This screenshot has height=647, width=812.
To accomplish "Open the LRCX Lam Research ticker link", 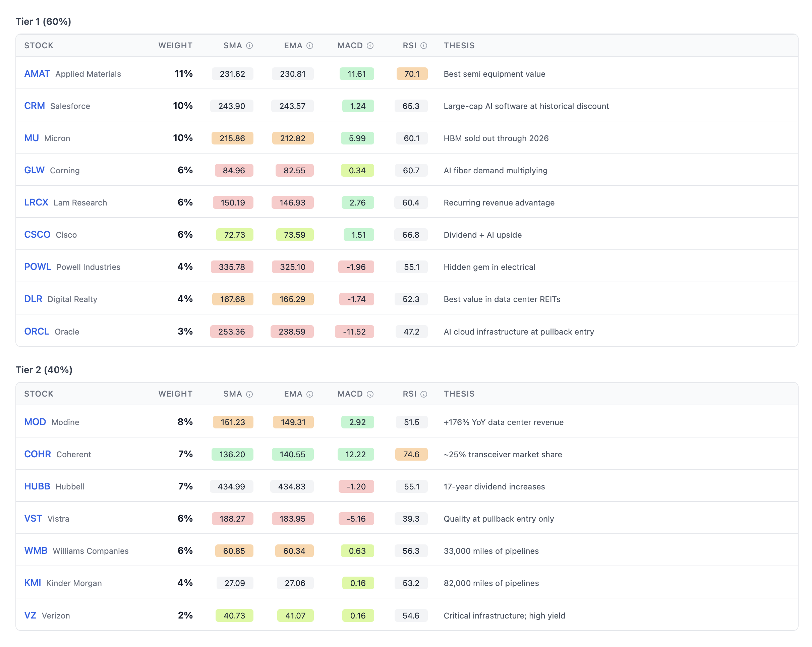I will (x=36, y=202).
